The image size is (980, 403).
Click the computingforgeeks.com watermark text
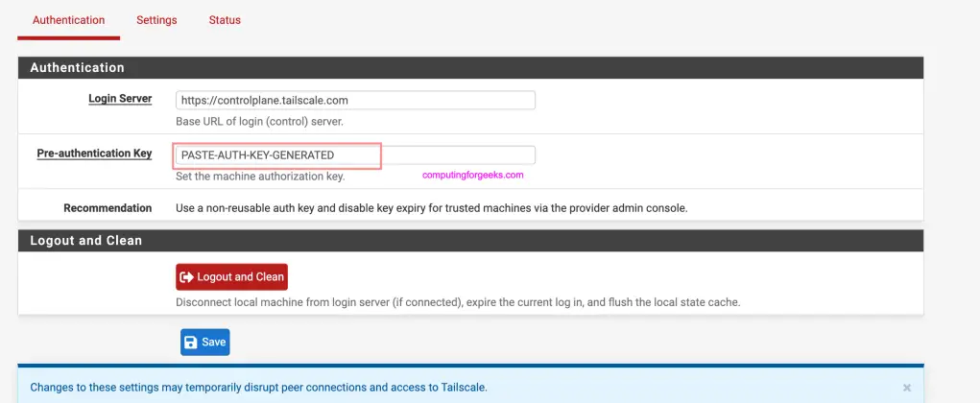[x=473, y=176]
